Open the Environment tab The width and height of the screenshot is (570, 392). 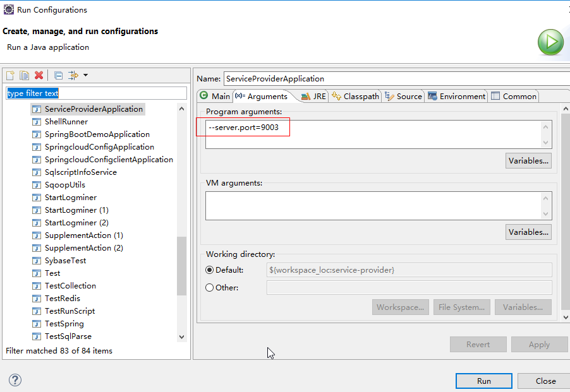(x=457, y=96)
